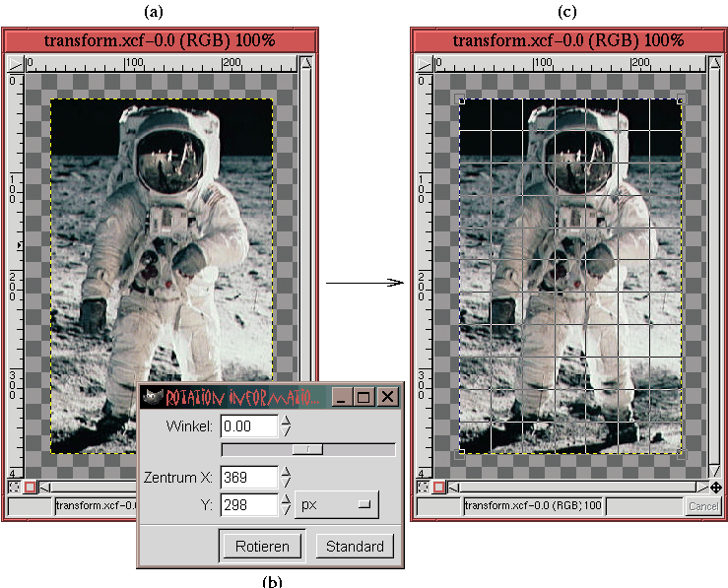The image size is (728, 588).
Task: Maximize the Rotation Information dialog
Action: (364, 397)
